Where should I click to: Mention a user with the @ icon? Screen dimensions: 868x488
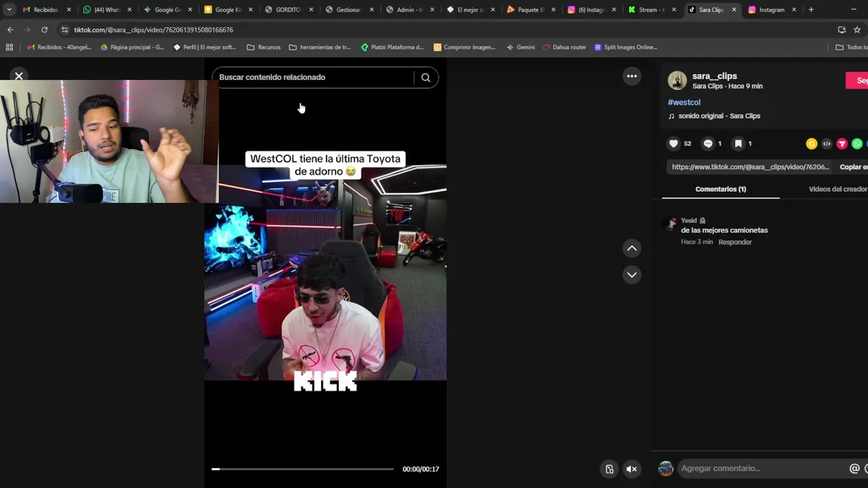pyautogui.click(x=854, y=468)
